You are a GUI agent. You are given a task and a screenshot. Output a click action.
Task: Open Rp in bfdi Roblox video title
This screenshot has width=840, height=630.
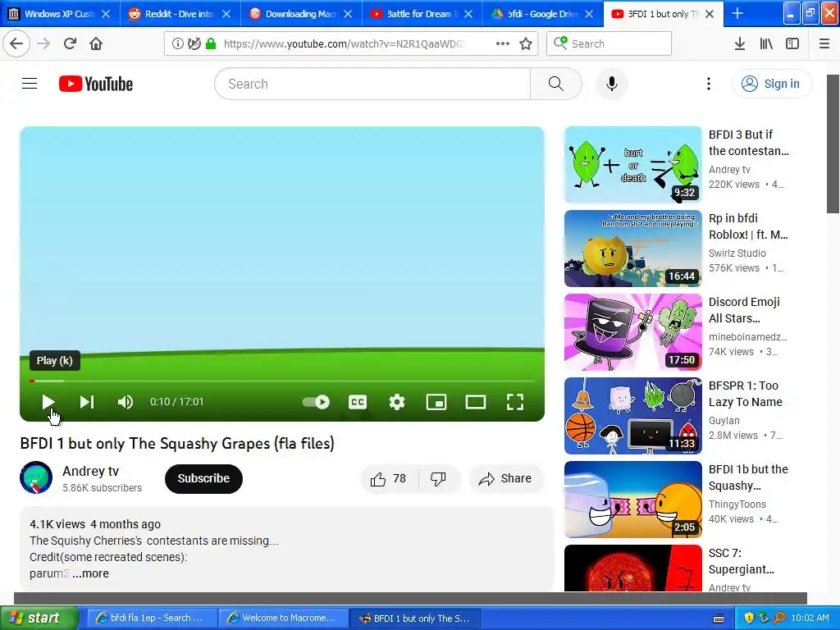[748, 226]
